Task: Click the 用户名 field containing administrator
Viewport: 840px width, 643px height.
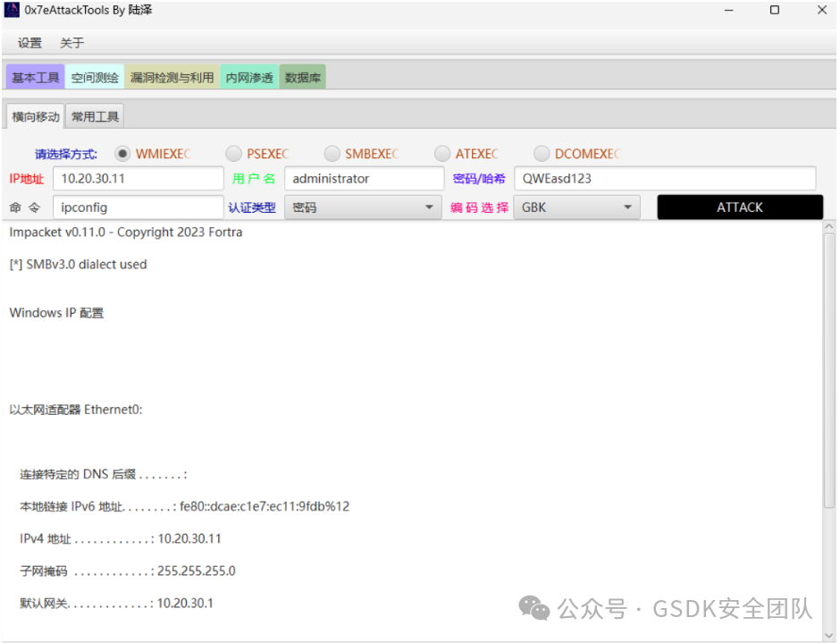Action: (365, 179)
